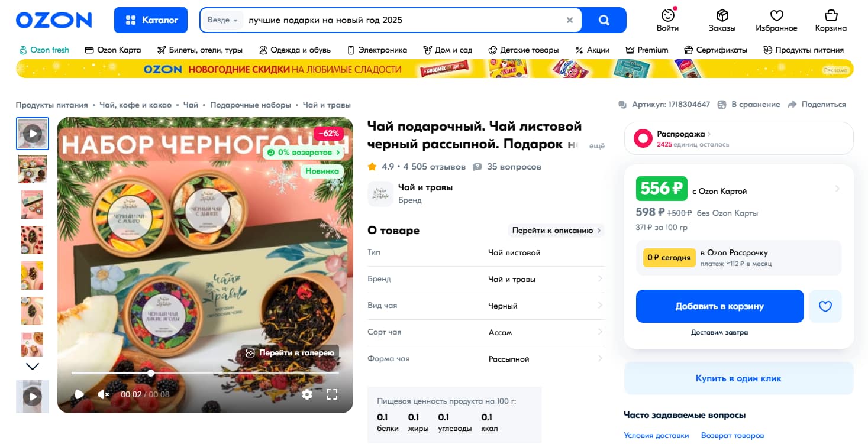868x444 pixels.
Task: Open the Везде search scope dropdown
Action: pos(223,20)
